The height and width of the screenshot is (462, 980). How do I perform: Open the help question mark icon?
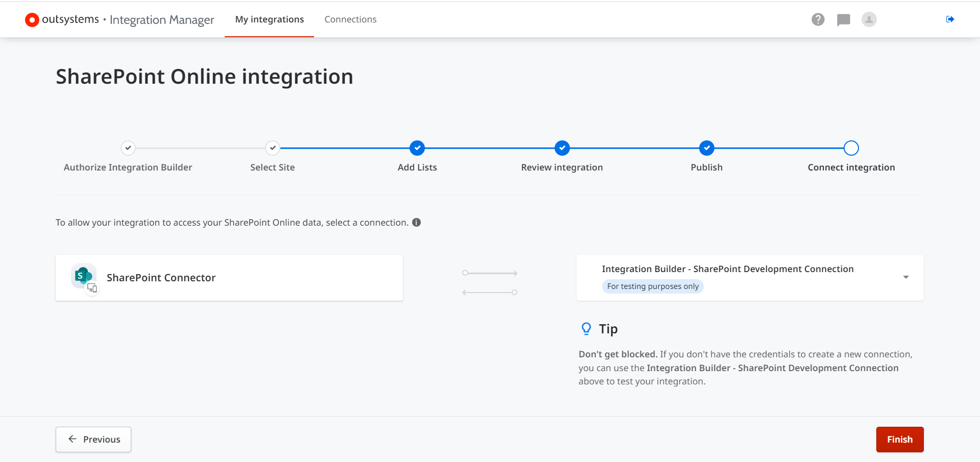pos(818,19)
